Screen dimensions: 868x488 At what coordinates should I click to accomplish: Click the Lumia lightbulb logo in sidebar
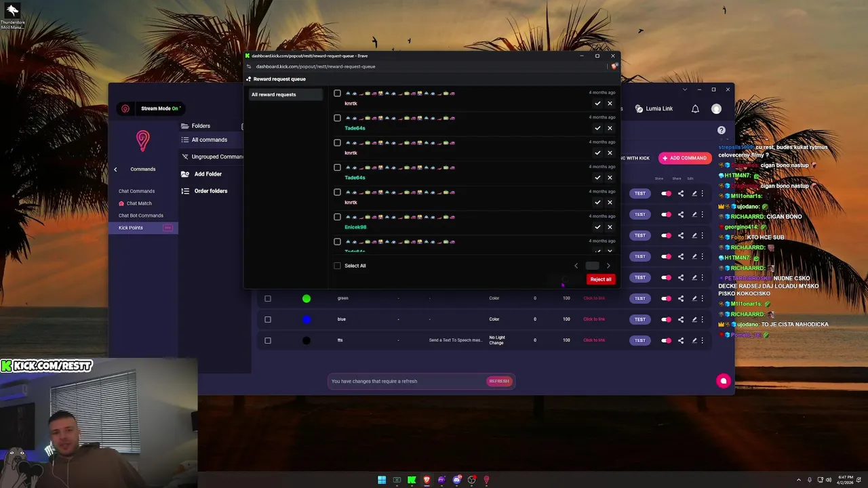click(142, 140)
